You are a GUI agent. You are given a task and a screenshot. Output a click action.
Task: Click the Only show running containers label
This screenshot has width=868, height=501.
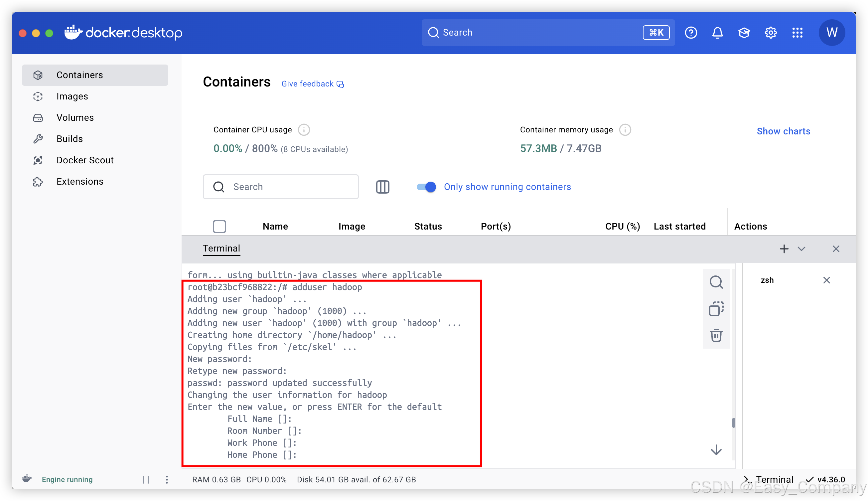[x=507, y=187]
